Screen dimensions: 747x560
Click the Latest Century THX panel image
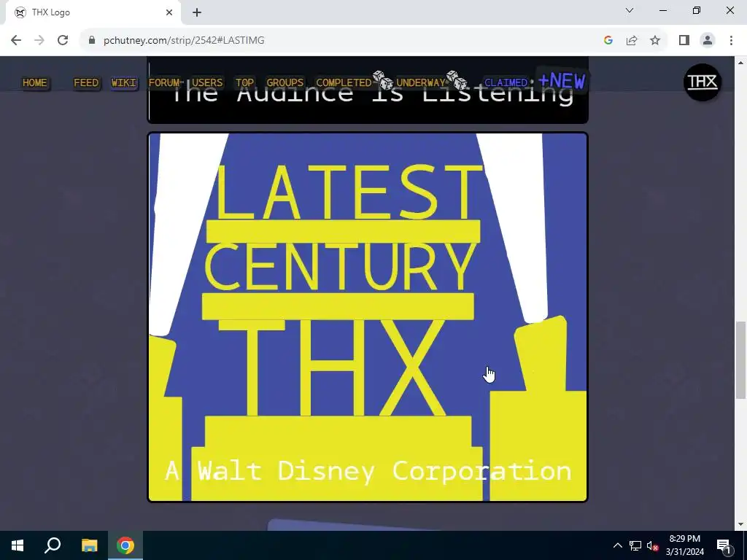[368, 317]
